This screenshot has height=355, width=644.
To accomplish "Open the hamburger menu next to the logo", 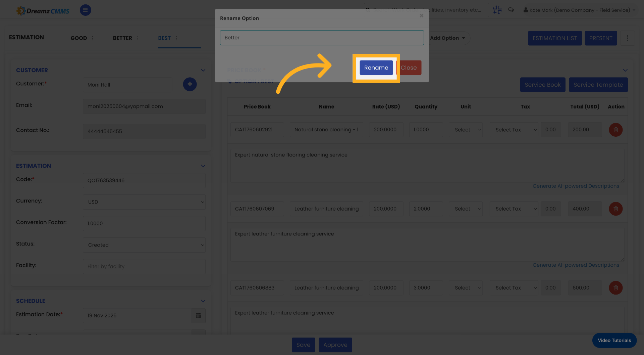I will pos(85,10).
